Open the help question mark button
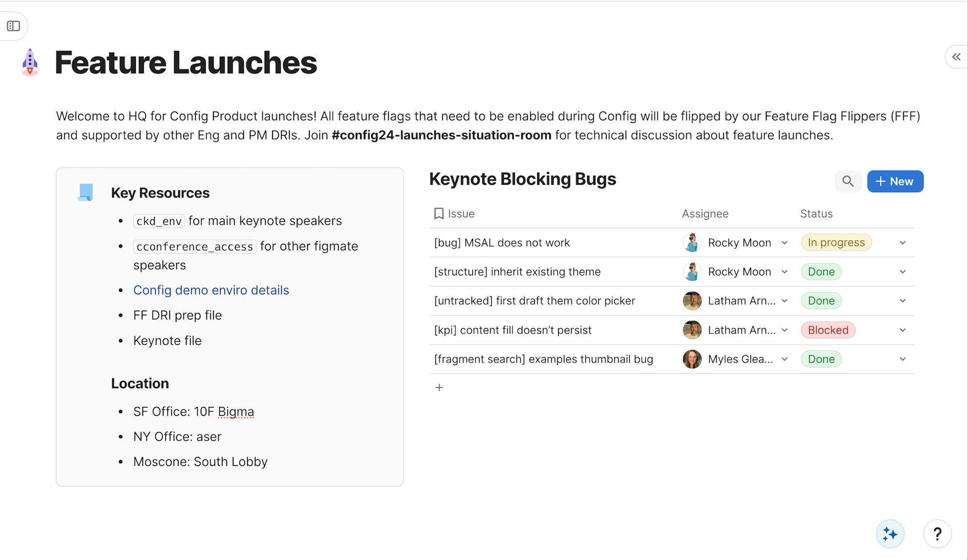The width and height of the screenshot is (968, 560). pyautogui.click(x=937, y=534)
